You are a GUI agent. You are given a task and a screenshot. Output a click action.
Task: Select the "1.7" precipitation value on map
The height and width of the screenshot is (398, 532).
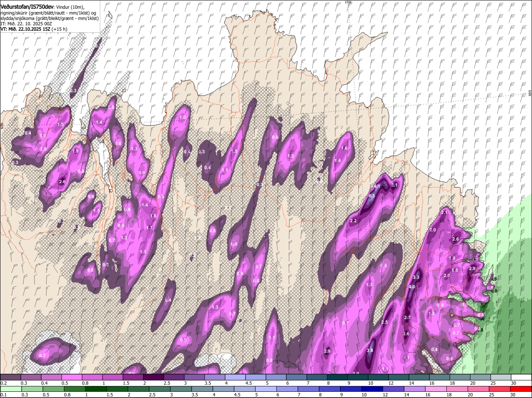tap(149, 228)
